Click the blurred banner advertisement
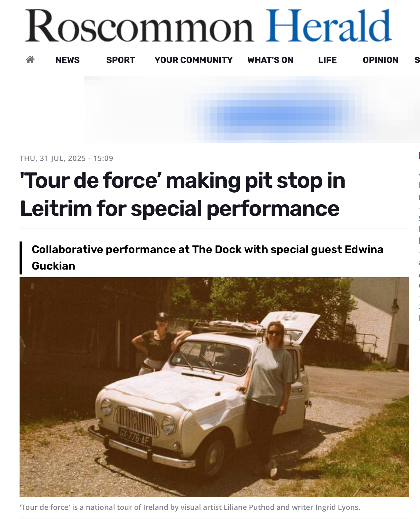 click(x=252, y=110)
